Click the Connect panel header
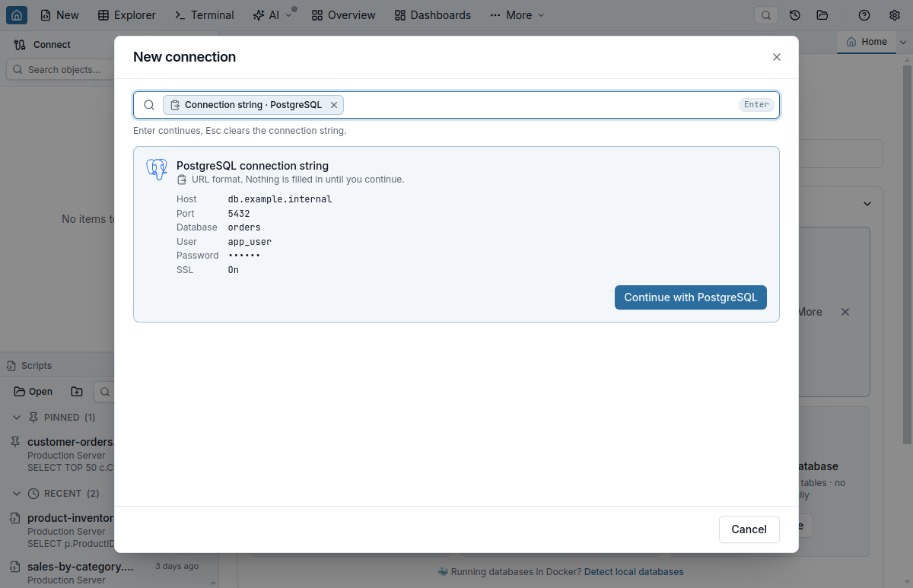 [x=43, y=45]
